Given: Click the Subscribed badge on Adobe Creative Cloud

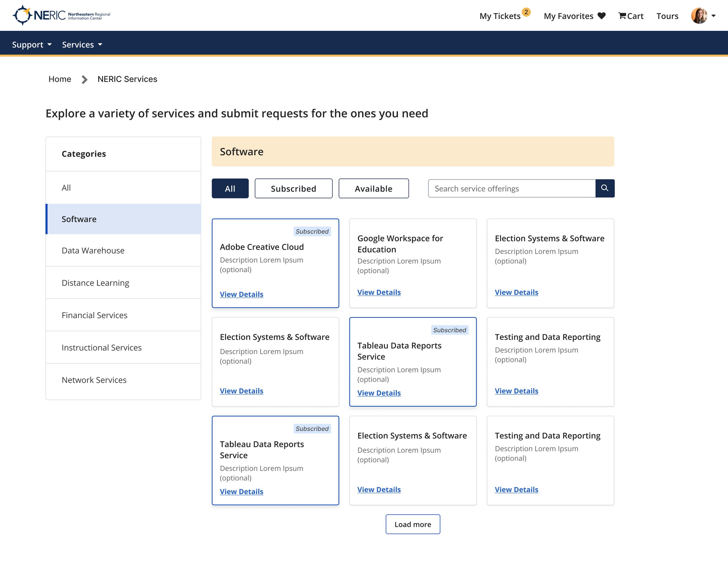Looking at the screenshot, I should (312, 231).
